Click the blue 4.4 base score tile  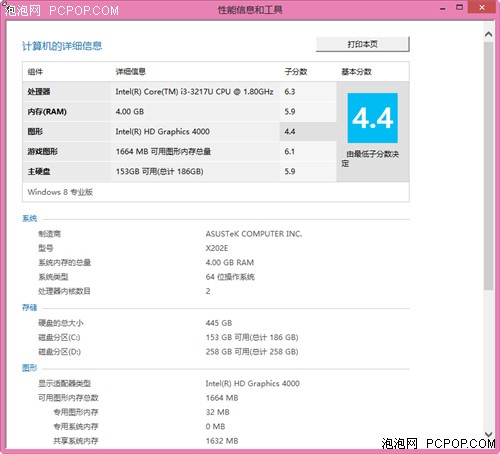point(372,118)
